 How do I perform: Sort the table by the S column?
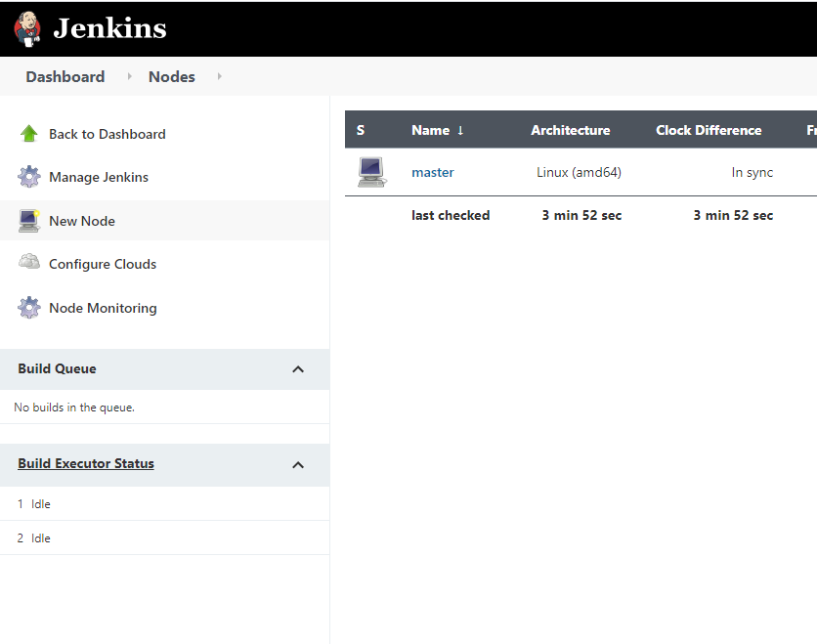[361, 130]
